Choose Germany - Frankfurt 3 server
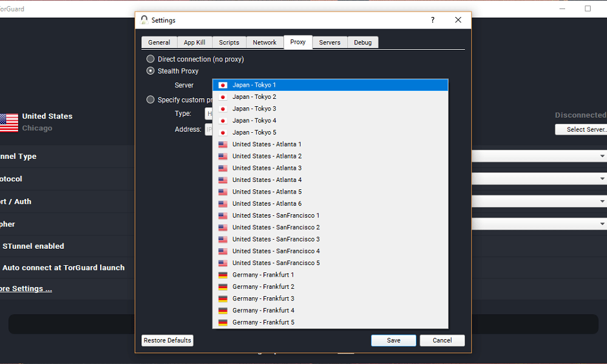 330,298
